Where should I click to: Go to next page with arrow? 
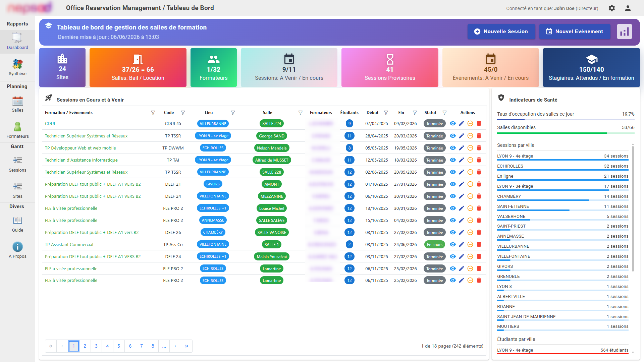click(x=175, y=346)
